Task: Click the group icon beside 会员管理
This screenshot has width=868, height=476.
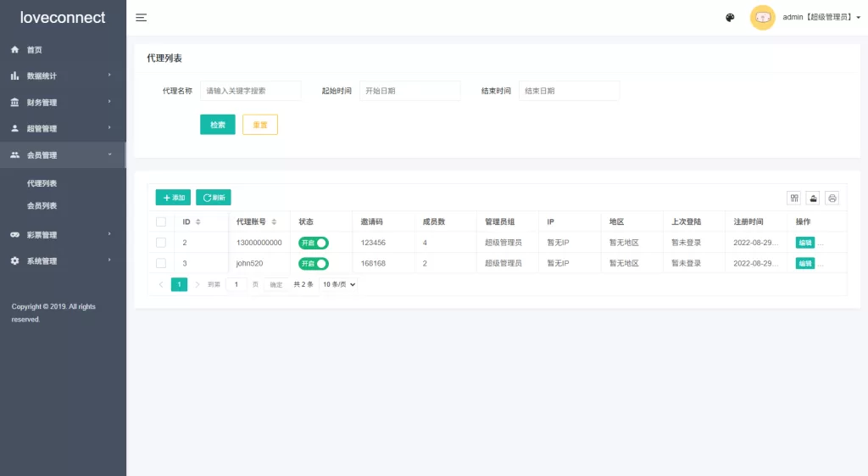Action: tap(15, 154)
